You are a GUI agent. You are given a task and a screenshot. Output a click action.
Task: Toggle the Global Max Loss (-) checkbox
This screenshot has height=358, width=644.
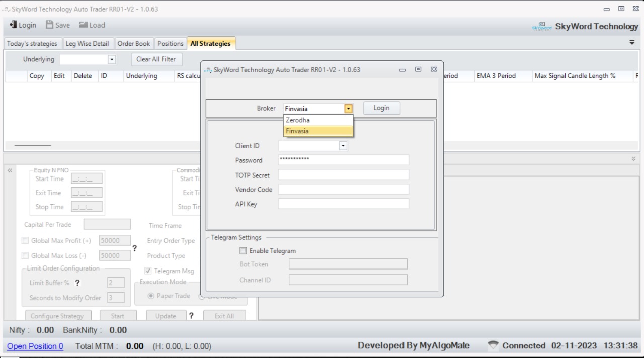coord(25,256)
